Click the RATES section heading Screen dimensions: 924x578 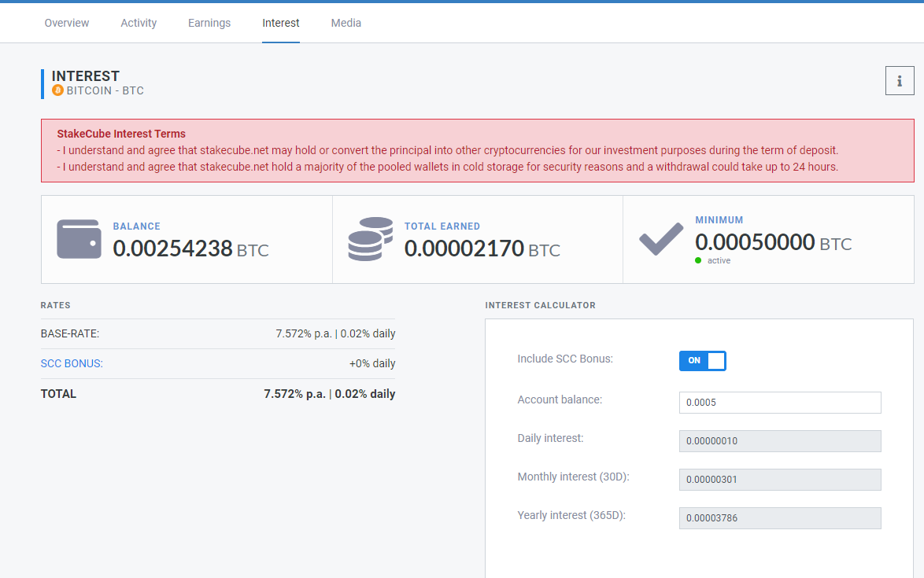(x=55, y=305)
